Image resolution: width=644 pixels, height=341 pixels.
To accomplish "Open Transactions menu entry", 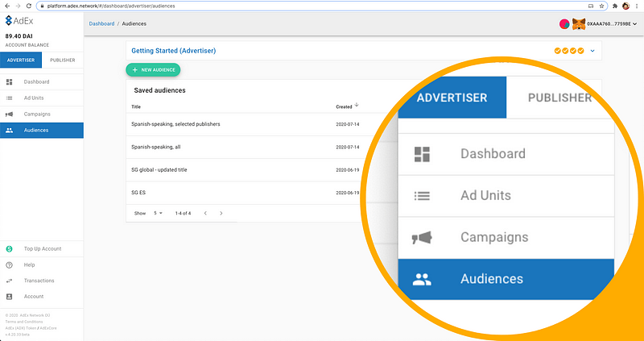I will (x=42, y=281).
